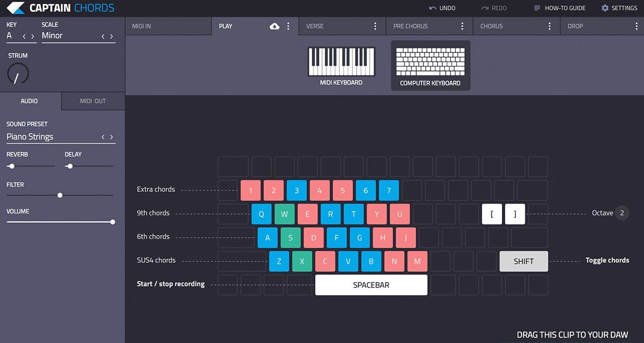This screenshot has height=343, width=644.
Task: Click the Captain Chords logo icon
Action: click(x=16, y=8)
